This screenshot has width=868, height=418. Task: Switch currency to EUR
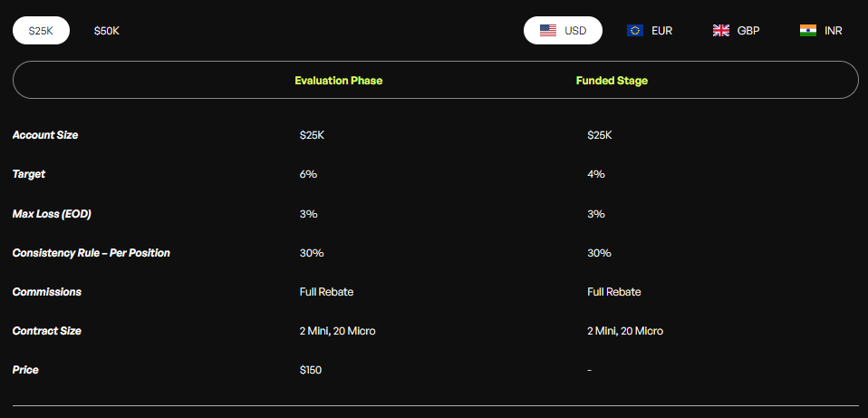[661, 30]
